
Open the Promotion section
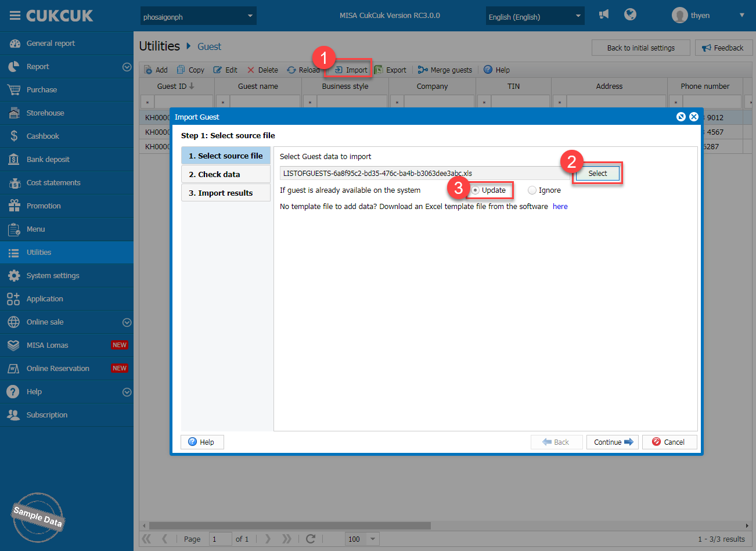pyautogui.click(x=67, y=206)
